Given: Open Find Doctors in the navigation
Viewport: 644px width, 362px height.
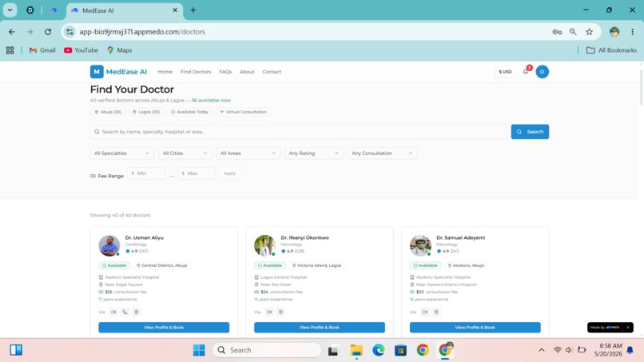Looking at the screenshot, I should tap(196, 71).
